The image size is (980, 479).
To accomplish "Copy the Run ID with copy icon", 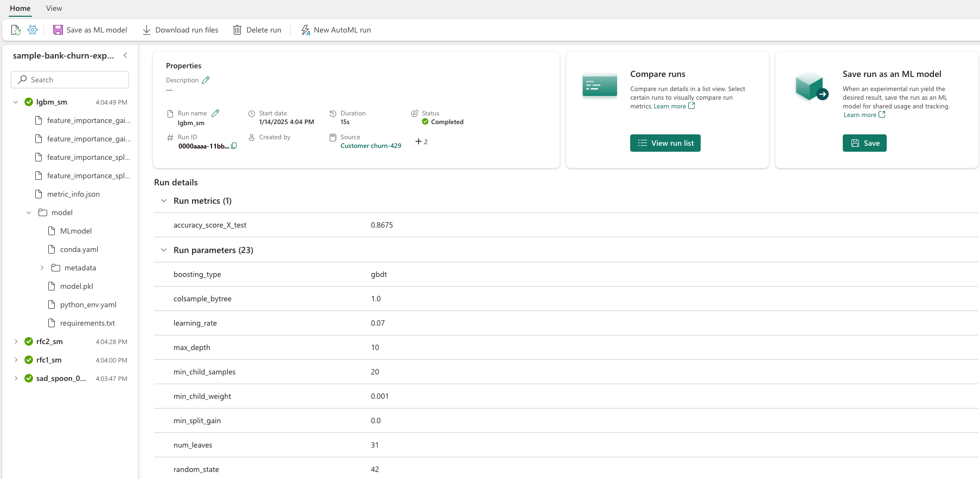I will (x=234, y=146).
